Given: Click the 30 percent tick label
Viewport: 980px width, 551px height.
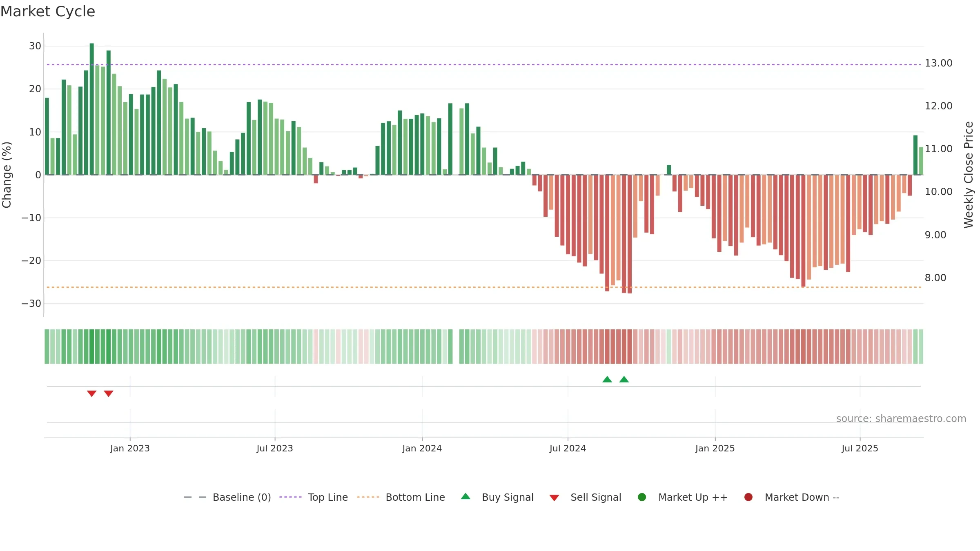Looking at the screenshot, I should (x=35, y=46).
